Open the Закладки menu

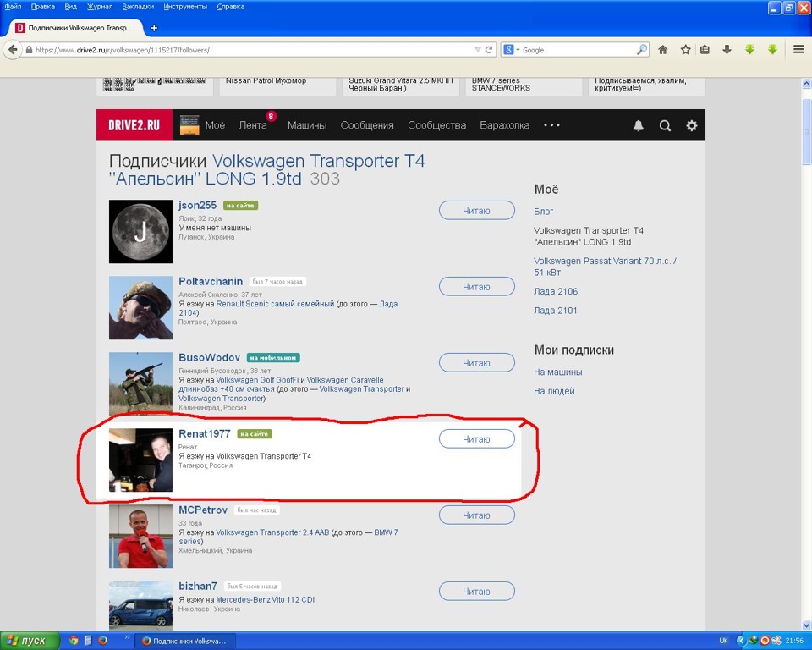pyautogui.click(x=138, y=7)
